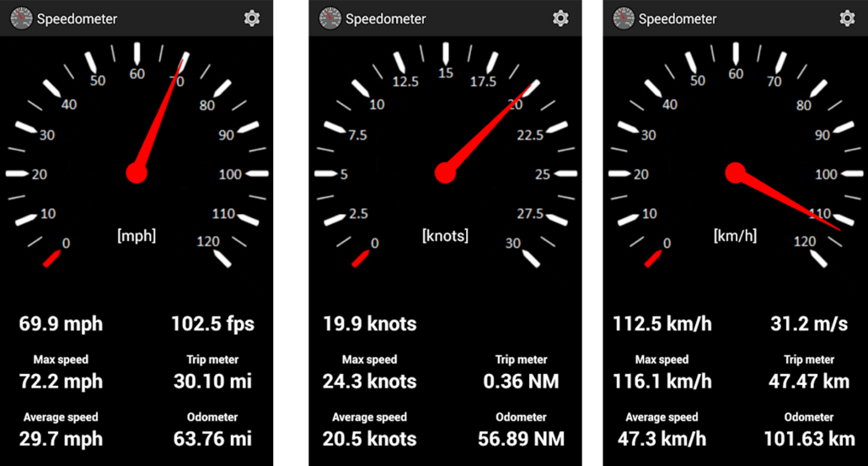868x466 pixels.
Task: Click the Average speed label in knots screen
Action: click(370, 417)
